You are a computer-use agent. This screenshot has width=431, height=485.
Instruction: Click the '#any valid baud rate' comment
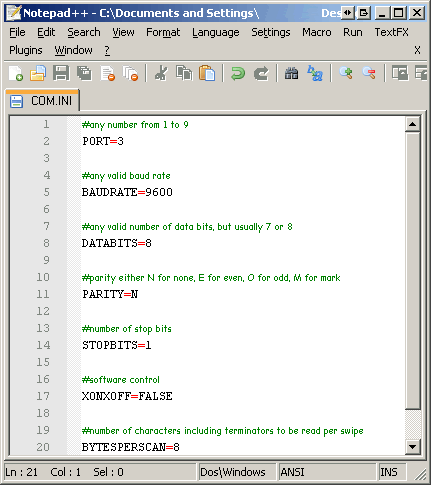[126, 176]
